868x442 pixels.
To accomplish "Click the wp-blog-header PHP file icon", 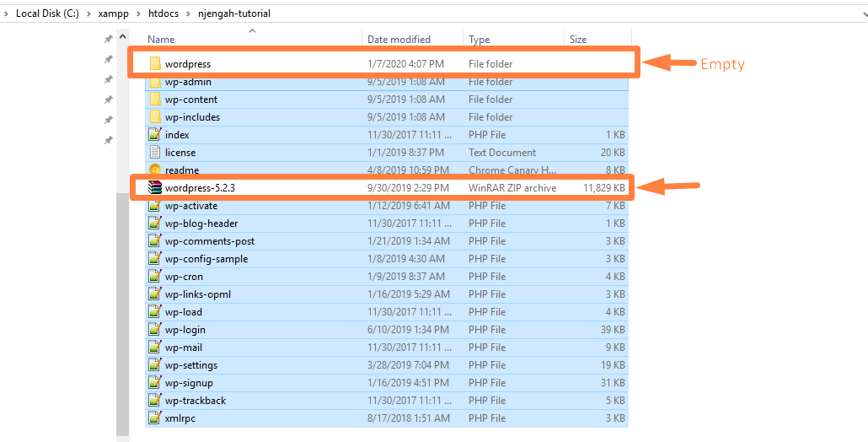I will [x=155, y=224].
